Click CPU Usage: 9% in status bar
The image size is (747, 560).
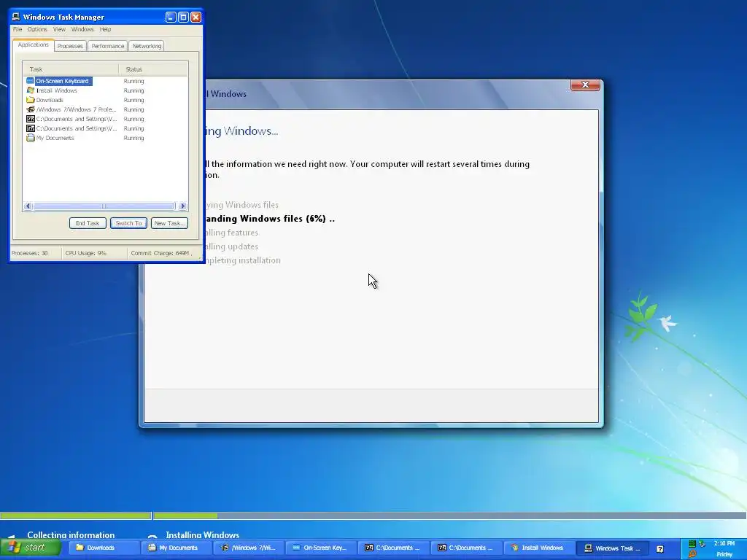(x=86, y=253)
